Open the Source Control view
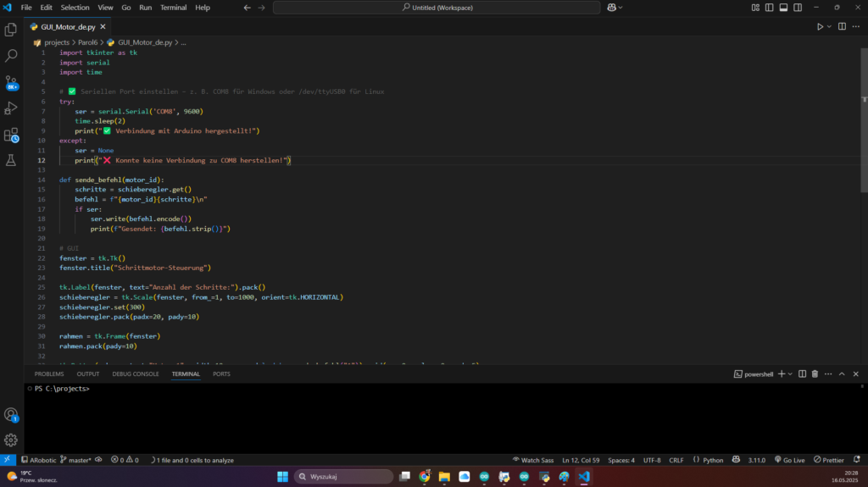The height and width of the screenshot is (487, 868). 10,82
